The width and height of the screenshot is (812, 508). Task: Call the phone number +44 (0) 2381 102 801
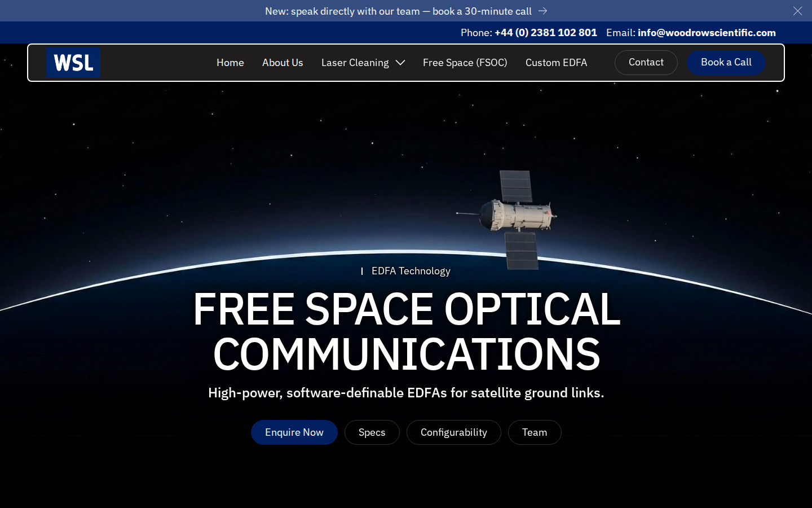545,33
